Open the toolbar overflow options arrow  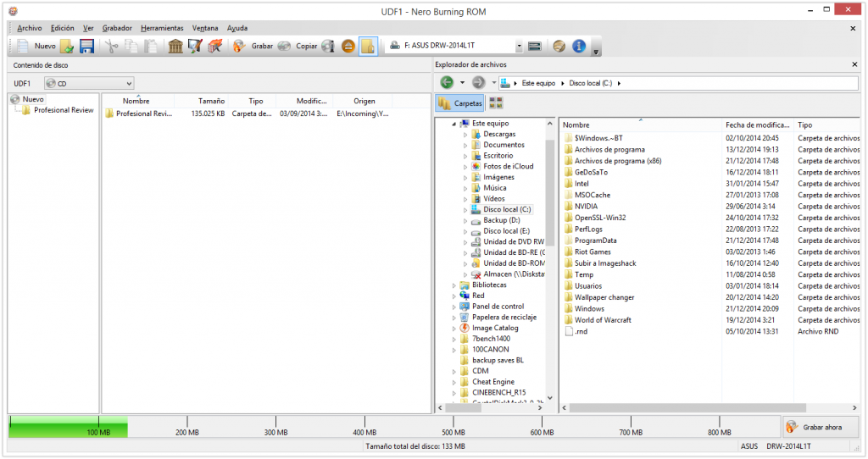coord(596,51)
